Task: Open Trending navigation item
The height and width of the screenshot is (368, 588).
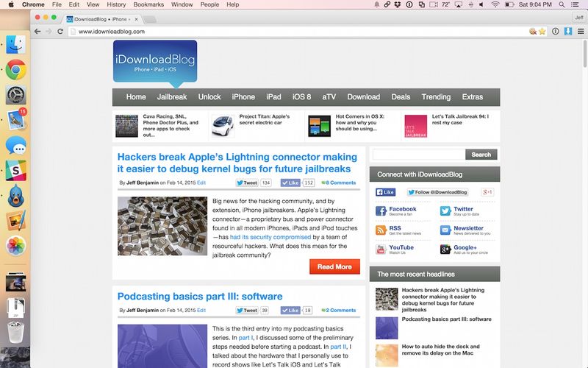Action: point(436,97)
